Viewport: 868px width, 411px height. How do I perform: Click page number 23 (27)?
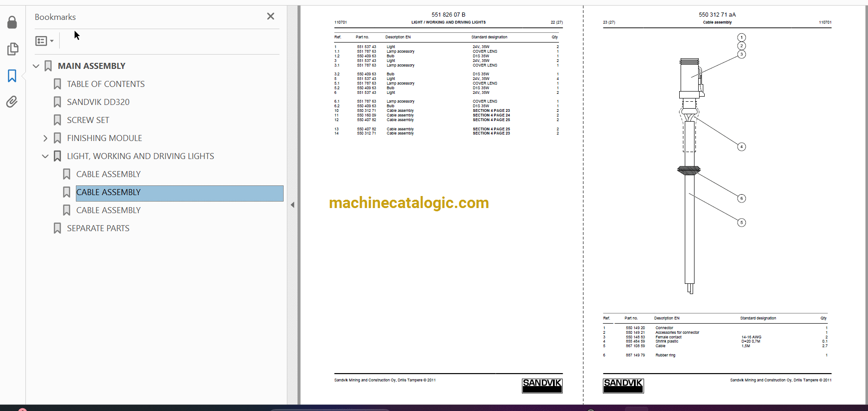point(609,22)
